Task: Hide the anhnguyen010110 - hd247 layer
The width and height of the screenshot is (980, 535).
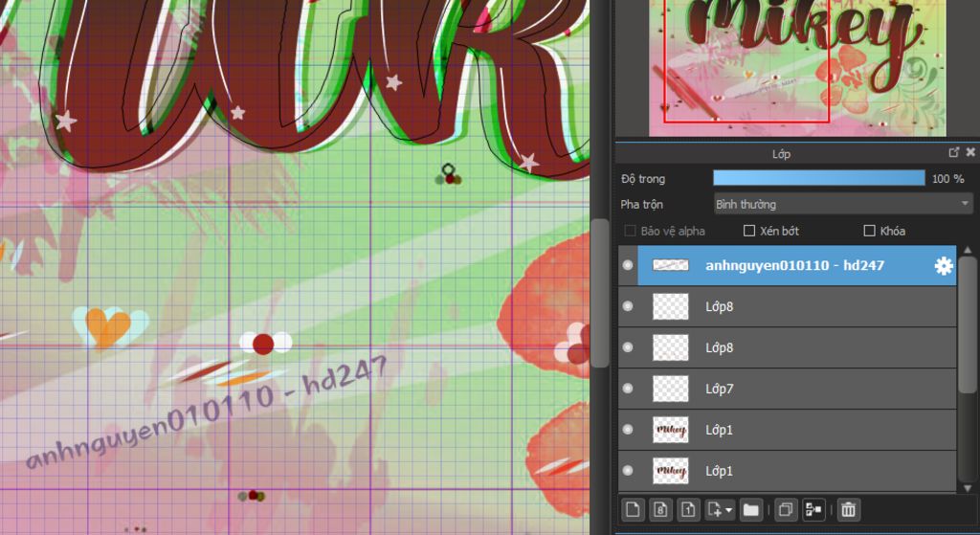Action: coord(628,266)
